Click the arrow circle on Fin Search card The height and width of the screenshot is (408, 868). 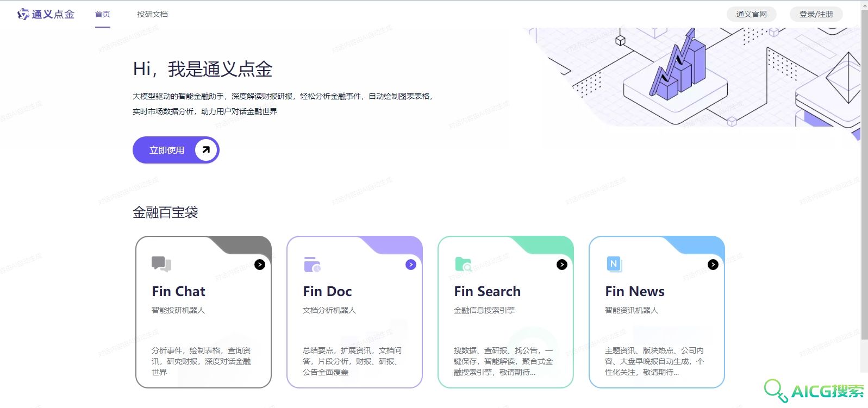click(x=562, y=265)
